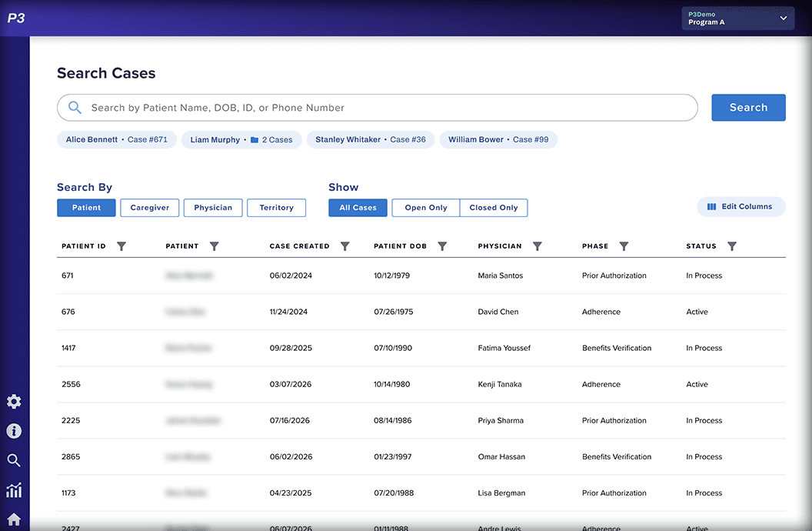Go to home via the sidebar house icon
The height and width of the screenshot is (531, 812).
(14, 519)
